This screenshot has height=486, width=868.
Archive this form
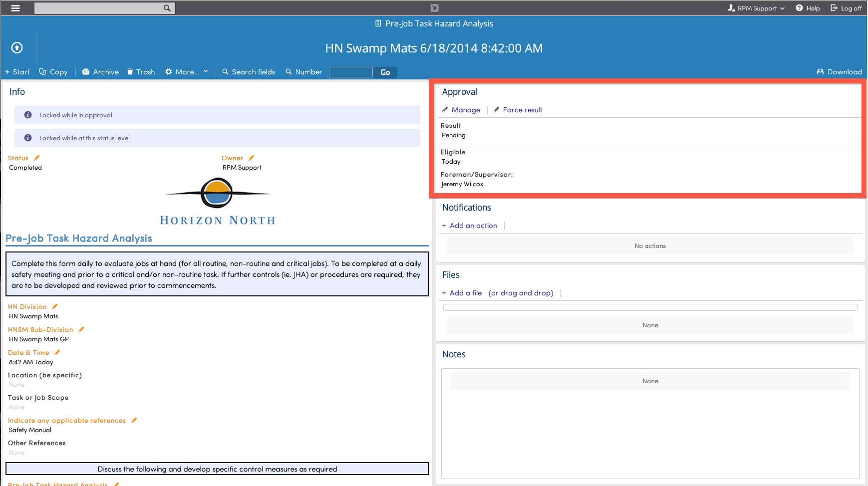tap(100, 72)
